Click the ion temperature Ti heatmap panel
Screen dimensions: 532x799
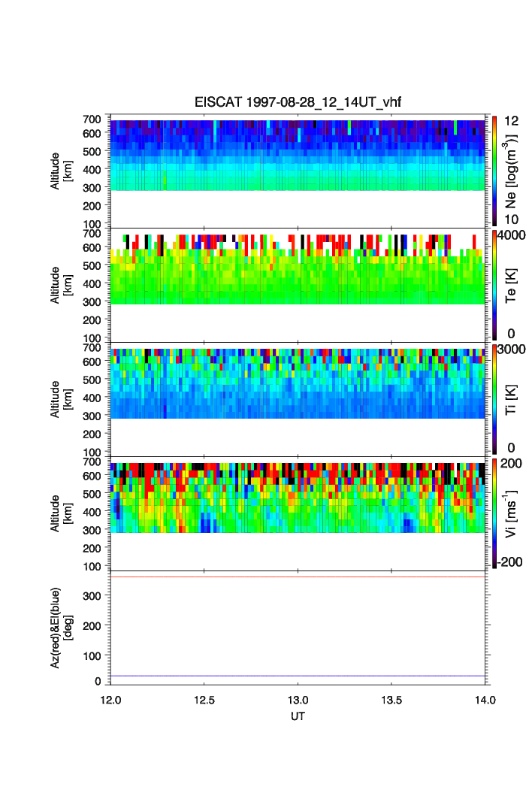pos(298,400)
